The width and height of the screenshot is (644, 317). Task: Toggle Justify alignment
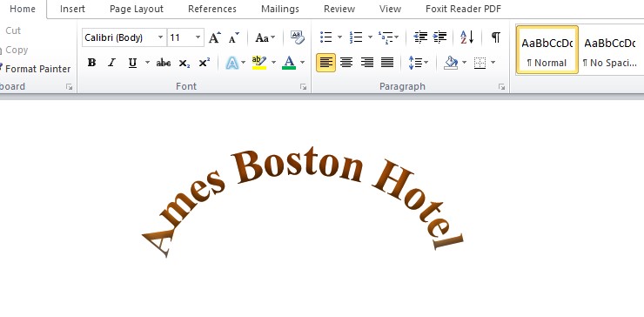click(387, 63)
